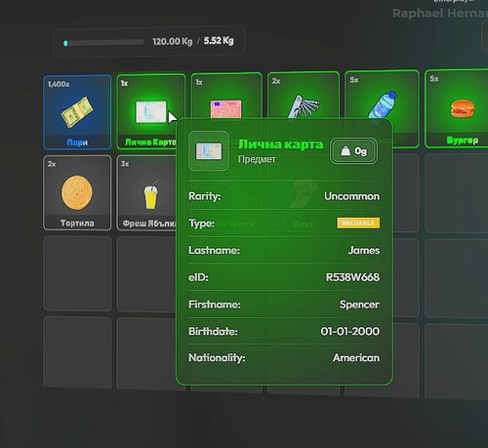Click the Лична карта tooltip title

click(280, 144)
